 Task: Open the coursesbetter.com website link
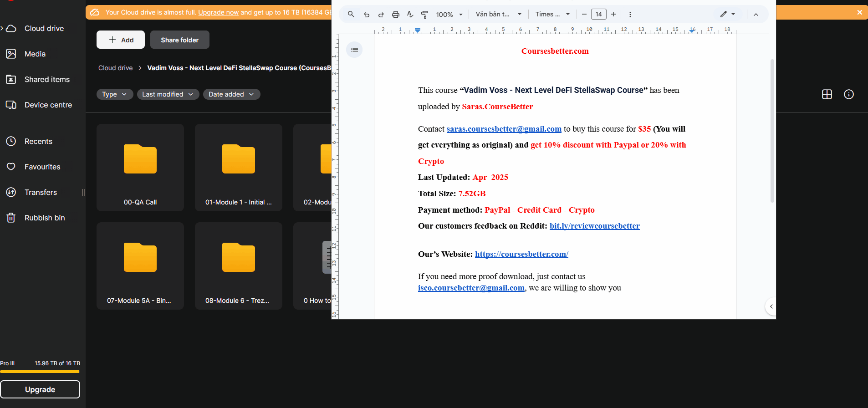(521, 254)
